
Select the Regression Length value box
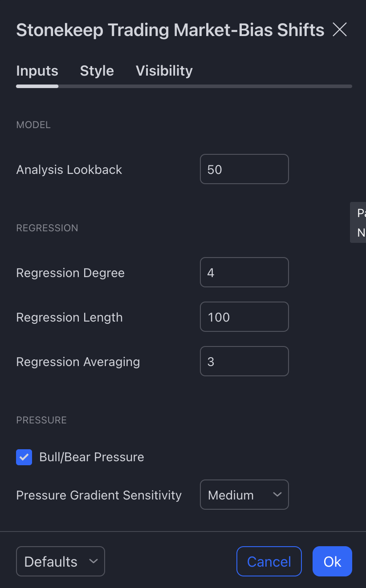click(244, 317)
